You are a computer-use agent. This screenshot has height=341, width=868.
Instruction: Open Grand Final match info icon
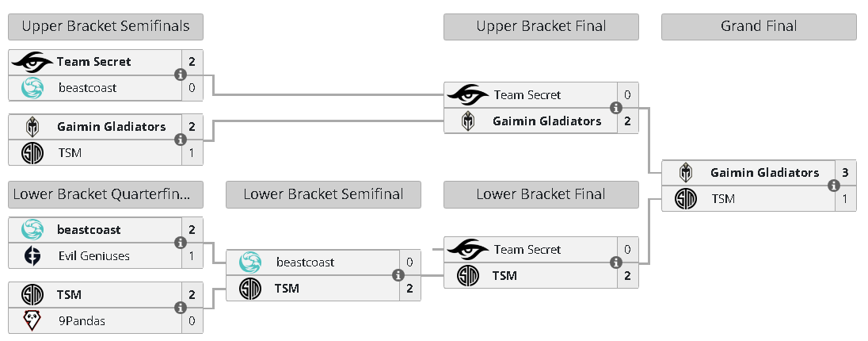(833, 186)
